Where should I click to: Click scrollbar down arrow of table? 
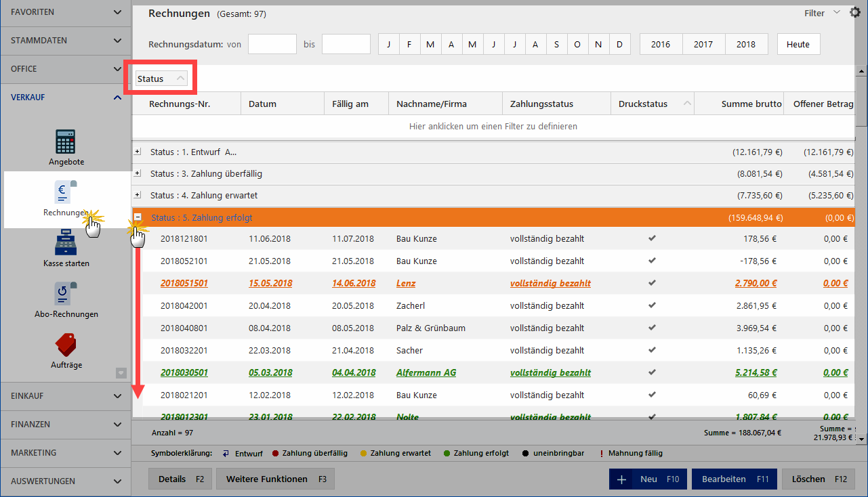[861, 439]
